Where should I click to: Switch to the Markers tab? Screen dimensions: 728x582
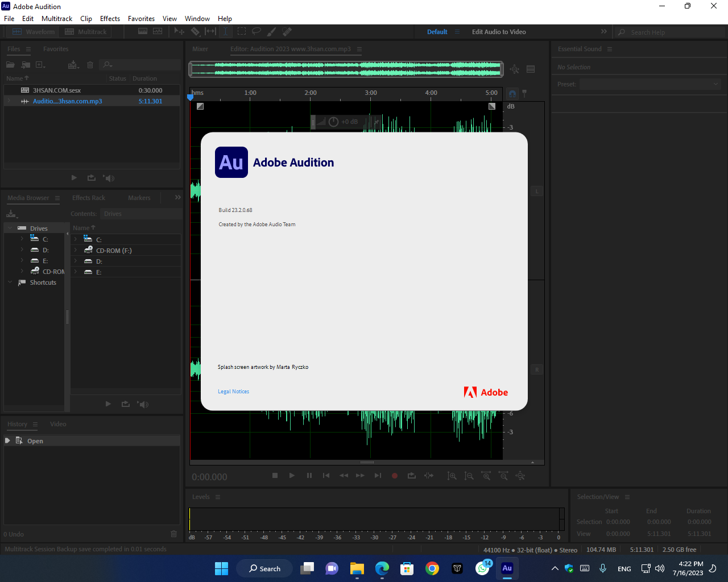click(x=139, y=198)
